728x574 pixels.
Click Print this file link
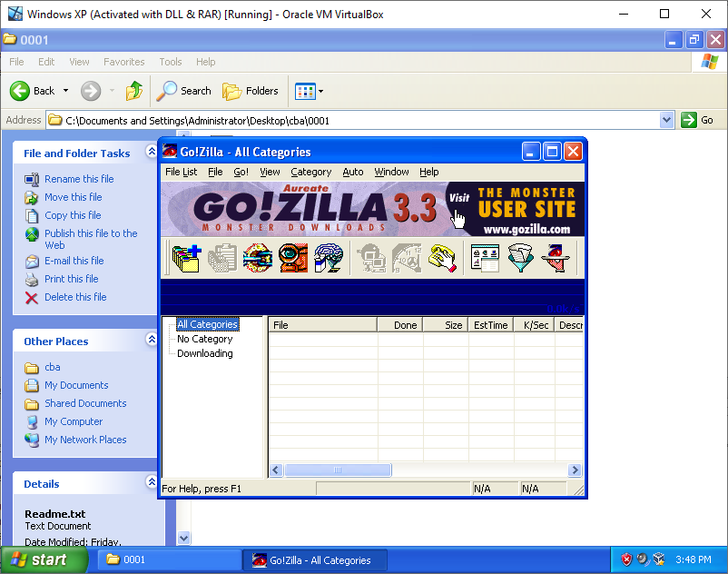[x=72, y=279]
